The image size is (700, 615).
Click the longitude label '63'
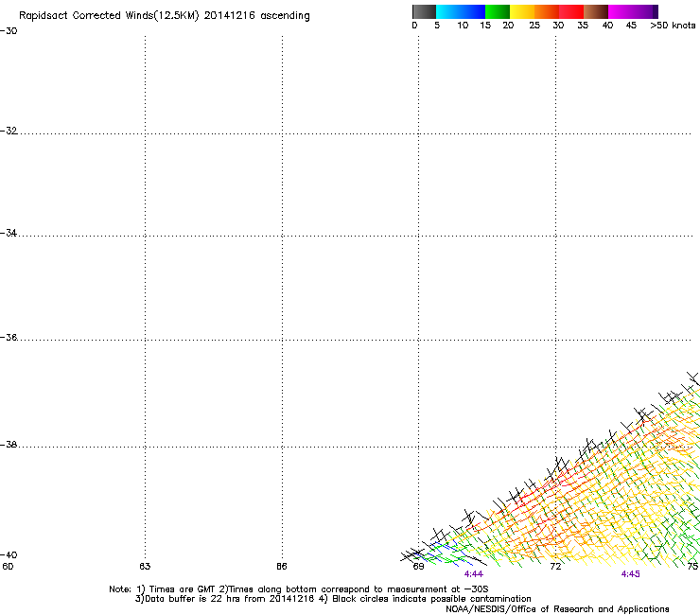(145, 567)
